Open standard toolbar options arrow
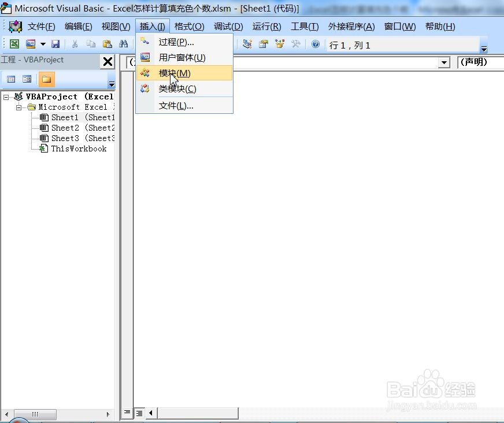Screen dimensions: 504x423 click(x=484, y=49)
